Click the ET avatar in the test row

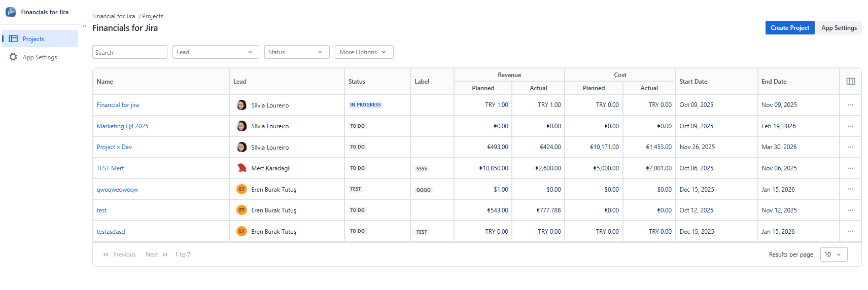click(x=242, y=210)
